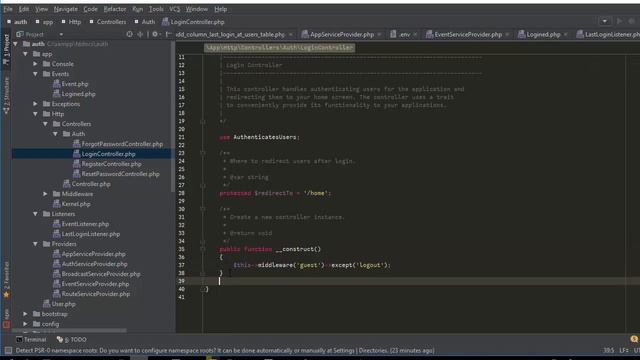Open the Terminal tool window

coord(31,340)
